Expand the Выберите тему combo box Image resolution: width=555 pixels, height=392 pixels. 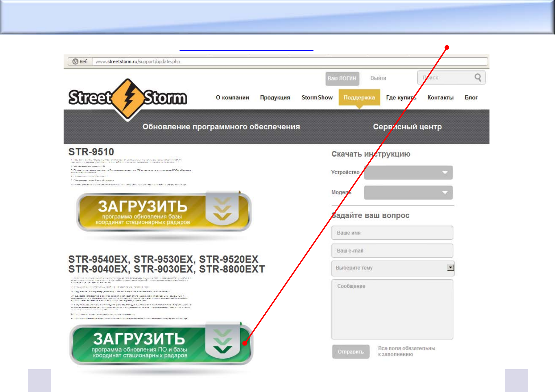point(451,268)
